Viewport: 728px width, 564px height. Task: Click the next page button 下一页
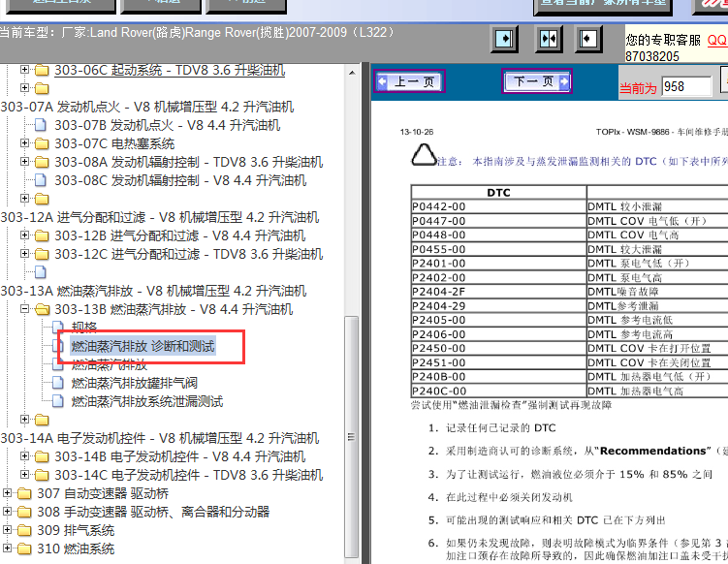pyautogui.click(x=537, y=81)
